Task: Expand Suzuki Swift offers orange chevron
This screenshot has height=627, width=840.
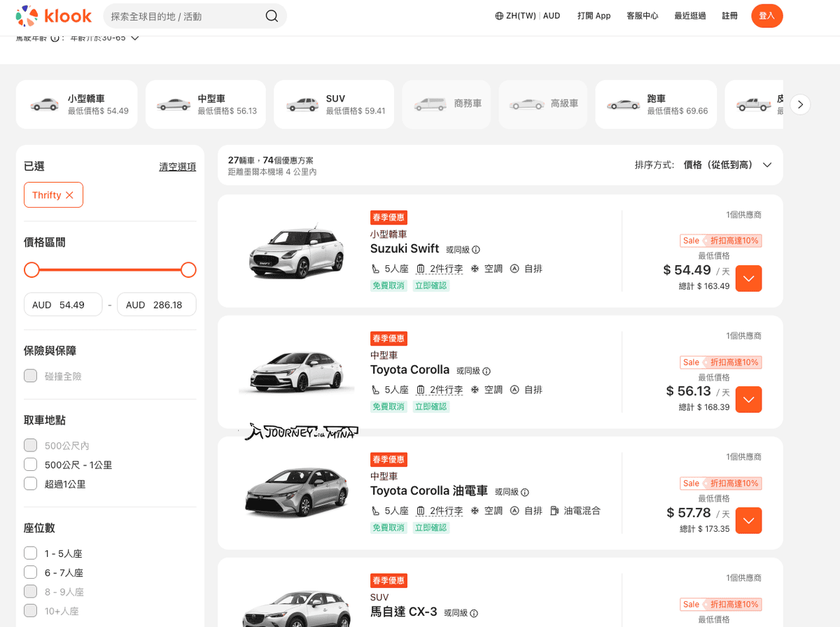Action: pyautogui.click(x=748, y=279)
